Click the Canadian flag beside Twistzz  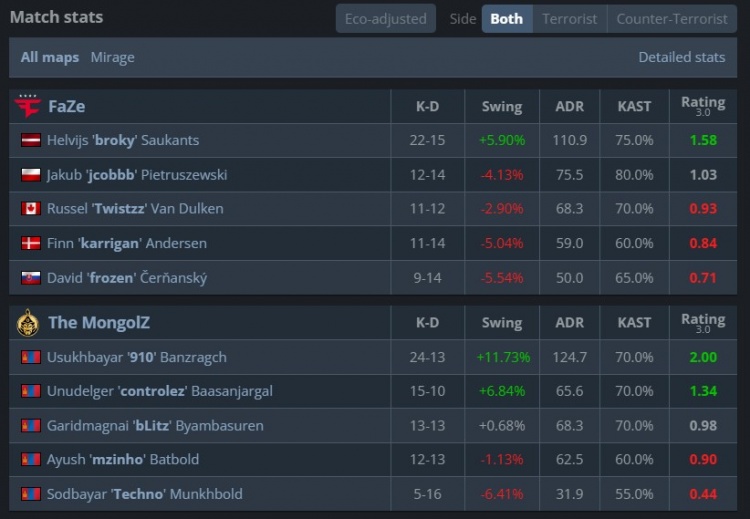(30, 209)
